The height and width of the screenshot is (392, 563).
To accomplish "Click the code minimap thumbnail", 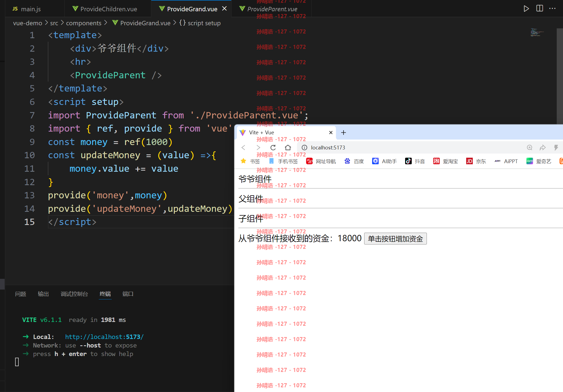I will (537, 32).
